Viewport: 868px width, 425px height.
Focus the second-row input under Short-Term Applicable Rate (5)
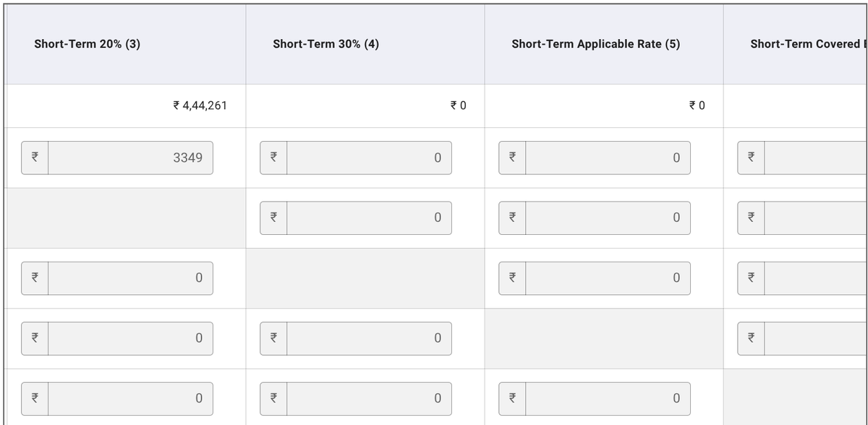[x=608, y=218]
